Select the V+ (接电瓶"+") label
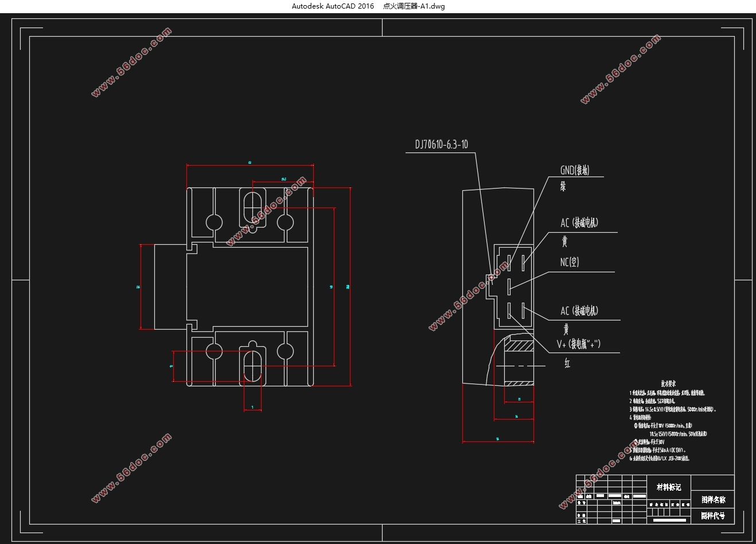This screenshot has width=756, height=544. pos(579,344)
